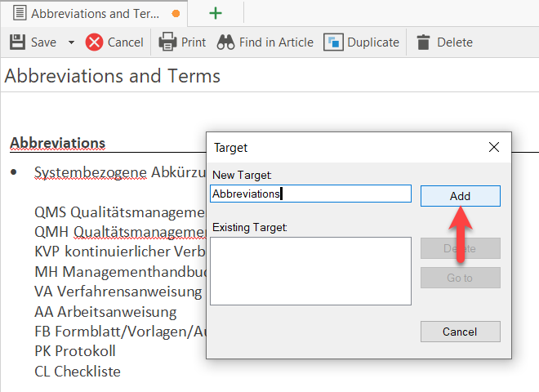The width and height of the screenshot is (539, 392).
Task: Click the red Cancel icon in toolbar
Action: tap(95, 42)
